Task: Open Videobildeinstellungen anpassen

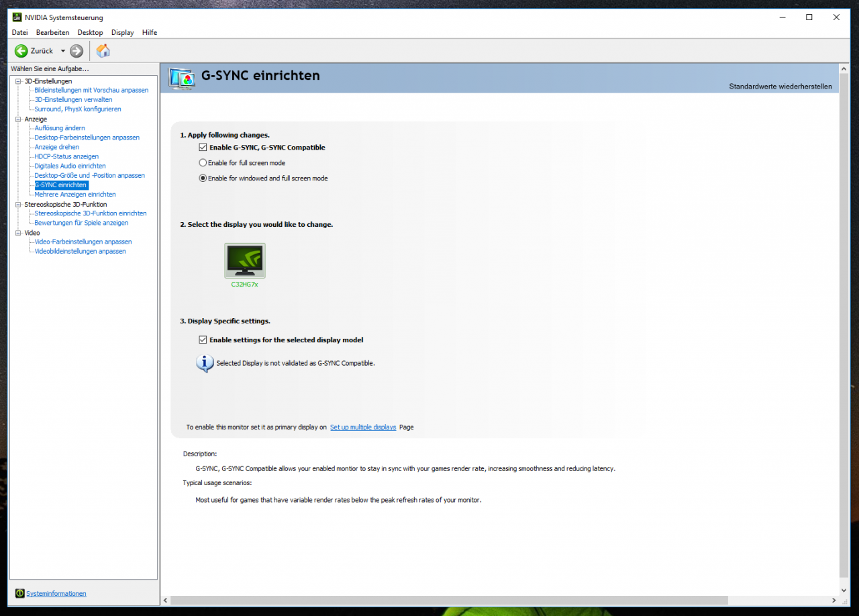Action: 80,251
